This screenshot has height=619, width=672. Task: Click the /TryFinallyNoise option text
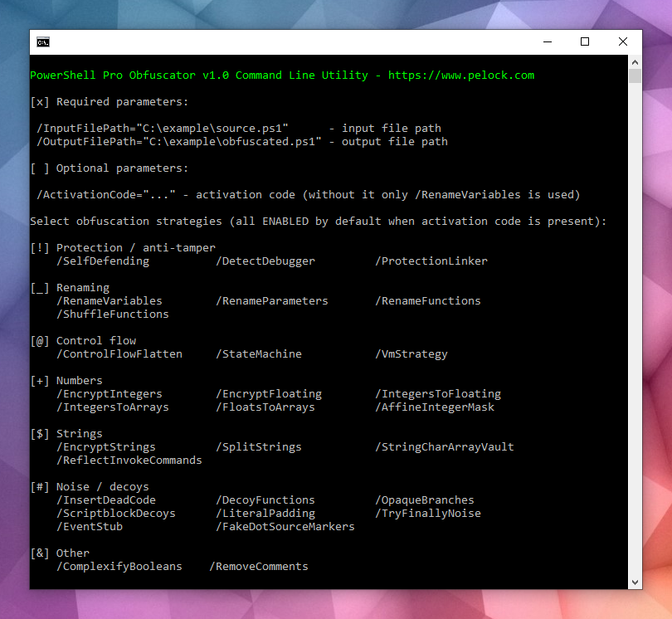[x=428, y=514]
